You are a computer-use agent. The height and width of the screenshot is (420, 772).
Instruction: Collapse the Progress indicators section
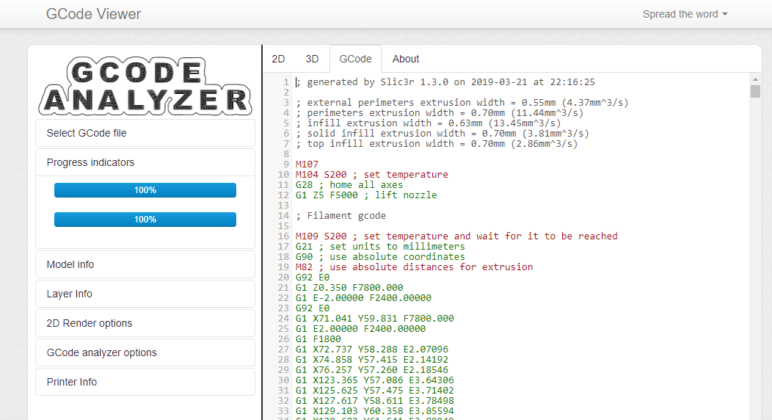coord(145,162)
